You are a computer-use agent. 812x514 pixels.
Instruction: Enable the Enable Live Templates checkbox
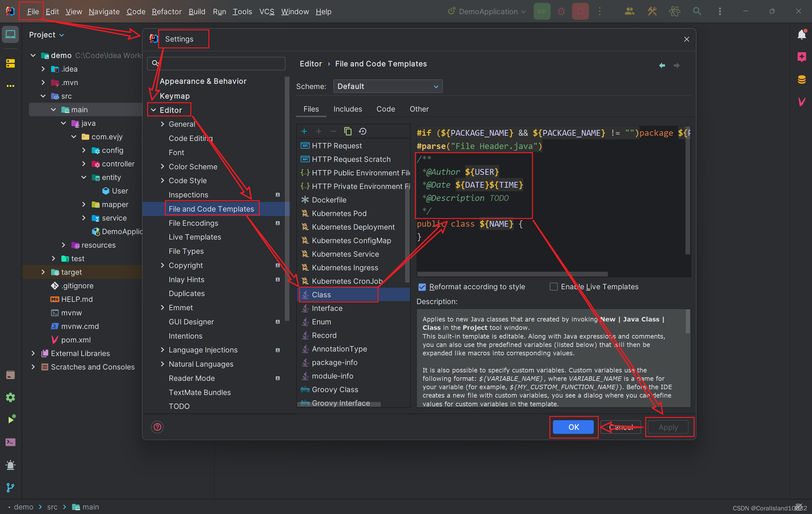point(552,287)
